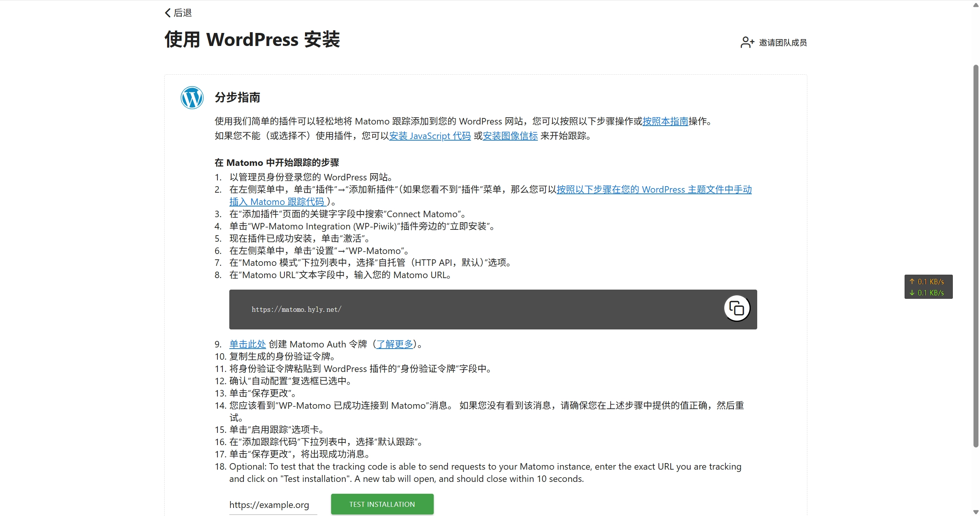Viewport: 980px width, 516px height.
Task: Click step 7 about Matomo 模式 dropdown
Action: tap(370, 263)
